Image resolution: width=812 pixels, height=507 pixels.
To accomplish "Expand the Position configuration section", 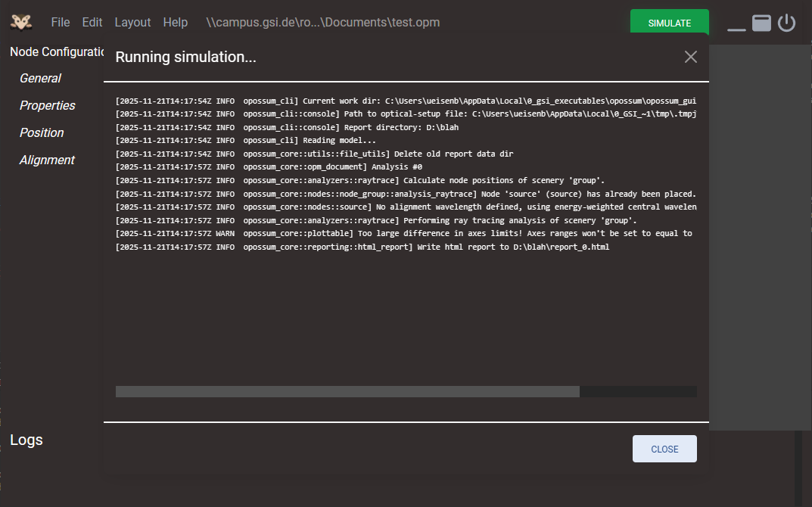I will (x=42, y=133).
